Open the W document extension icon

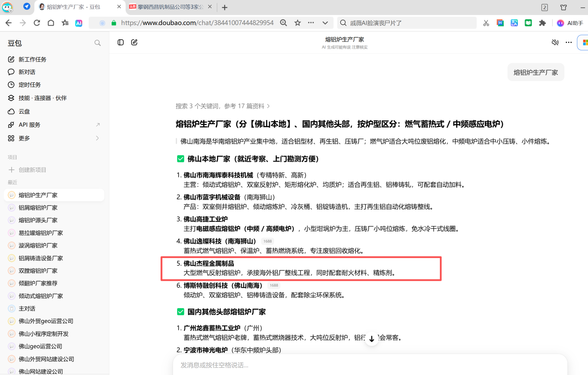pyautogui.click(x=500, y=23)
